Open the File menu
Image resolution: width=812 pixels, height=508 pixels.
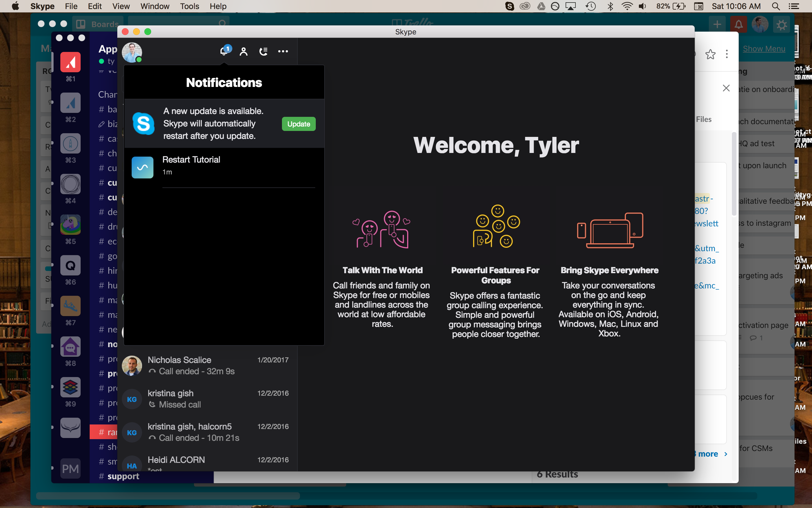click(x=71, y=6)
